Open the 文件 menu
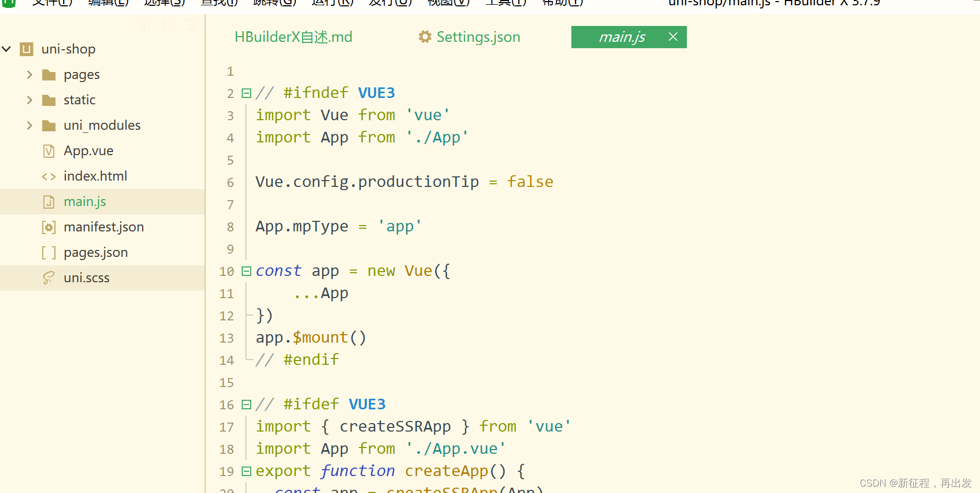This screenshot has height=493, width=980. [52, 3]
